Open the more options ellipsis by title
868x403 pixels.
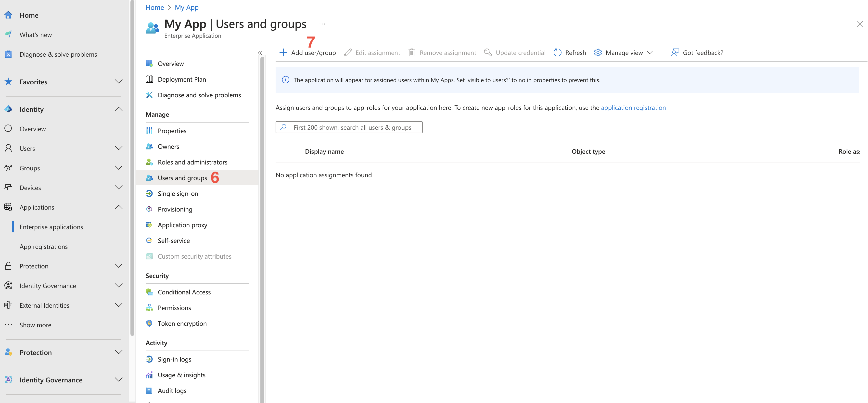[x=322, y=24]
